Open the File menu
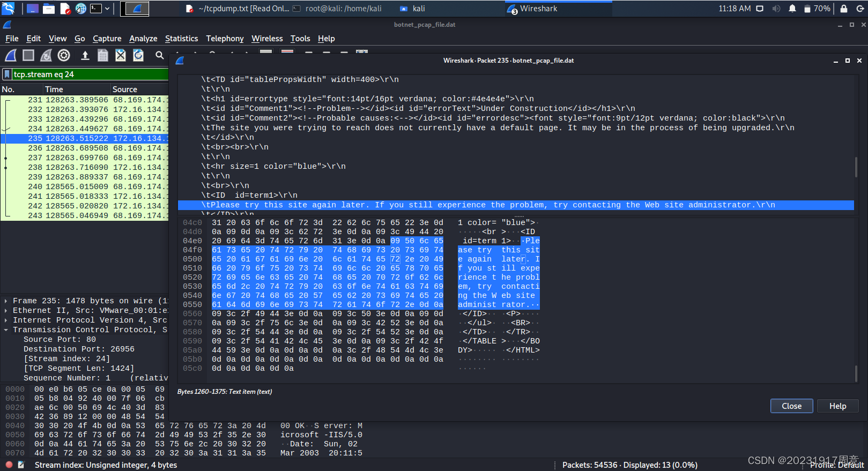868x471 pixels. (12, 39)
